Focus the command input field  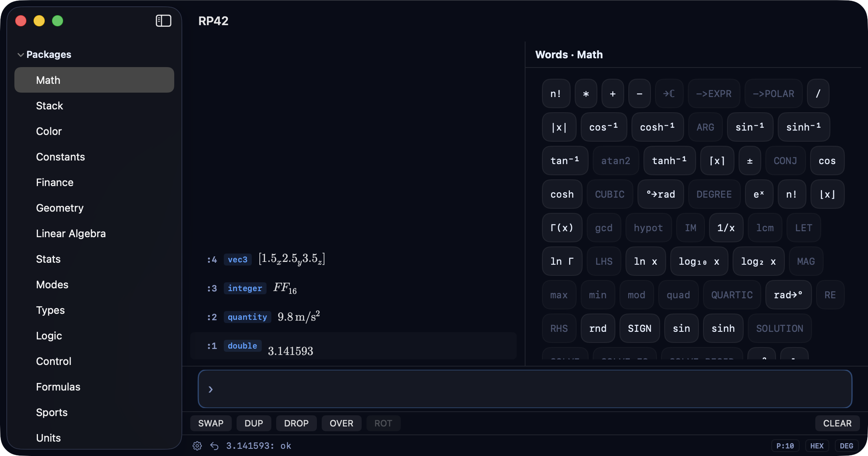pyautogui.click(x=525, y=389)
